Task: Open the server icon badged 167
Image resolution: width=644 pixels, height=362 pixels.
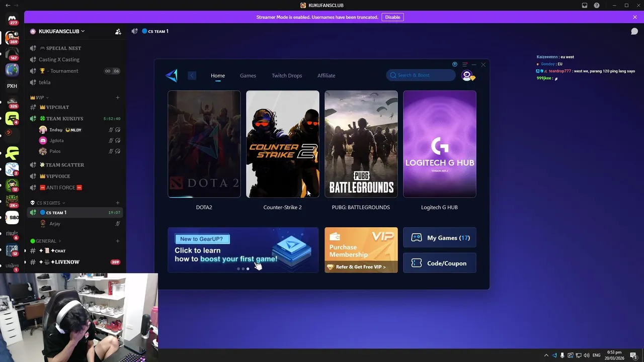Action: 12,53
